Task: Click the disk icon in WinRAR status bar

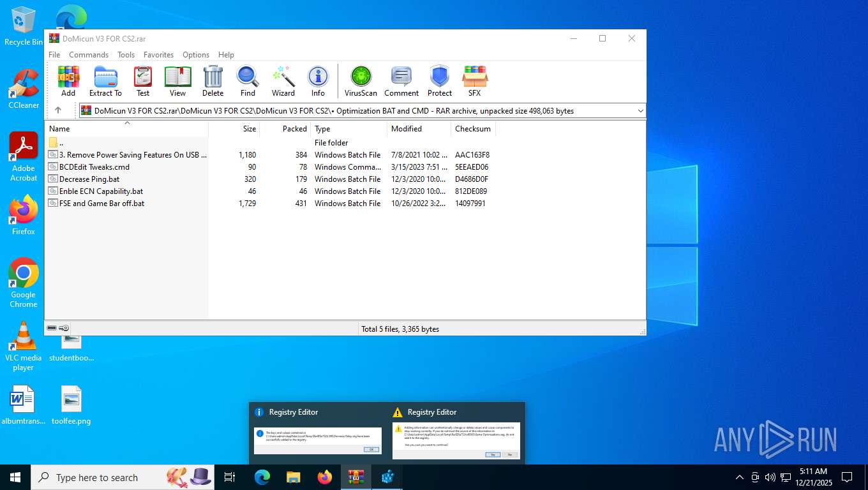Action: (x=52, y=328)
